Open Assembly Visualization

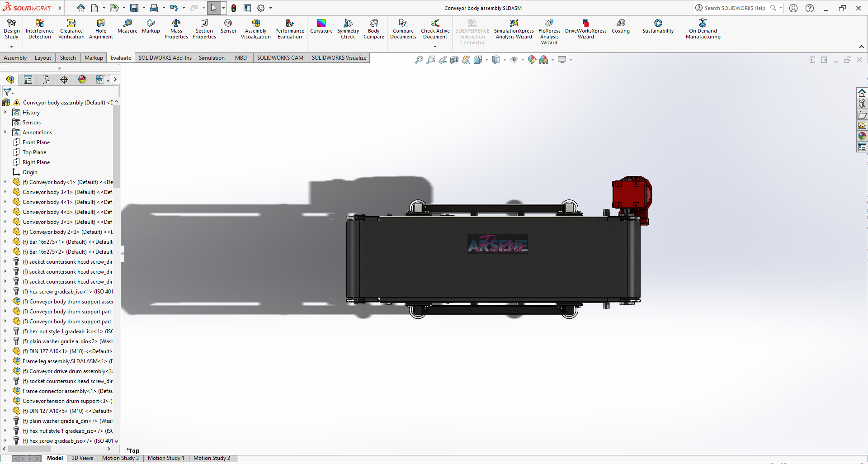click(256, 29)
